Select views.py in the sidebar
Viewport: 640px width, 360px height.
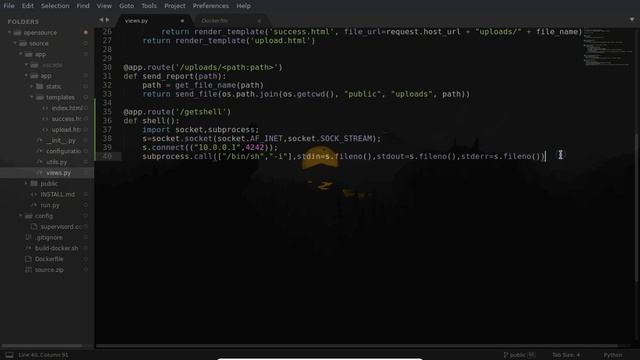(x=58, y=173)
